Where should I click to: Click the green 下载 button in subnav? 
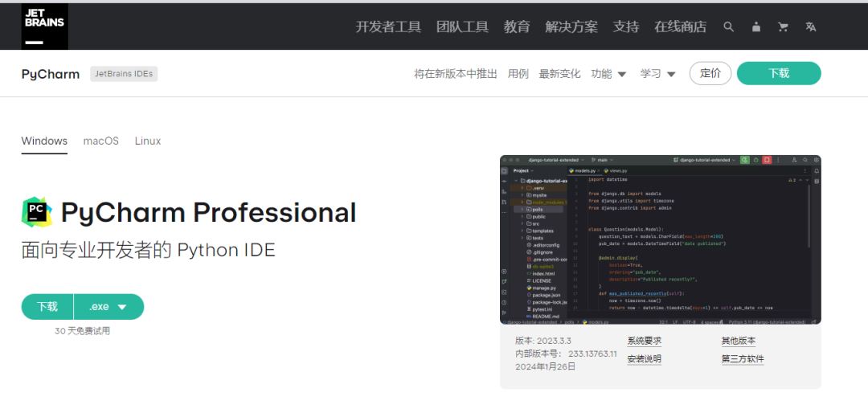pyautogui.click(x=779, y=74)
